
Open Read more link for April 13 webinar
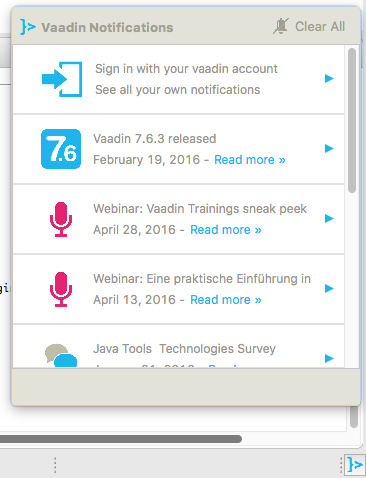(x=226, y=300)
